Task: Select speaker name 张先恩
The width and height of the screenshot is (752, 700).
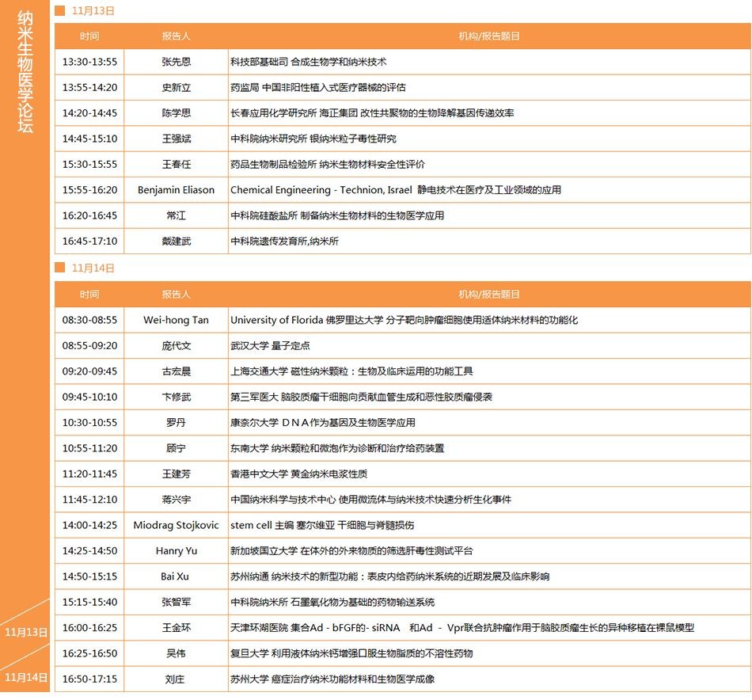Action: (x=176, y=62)
